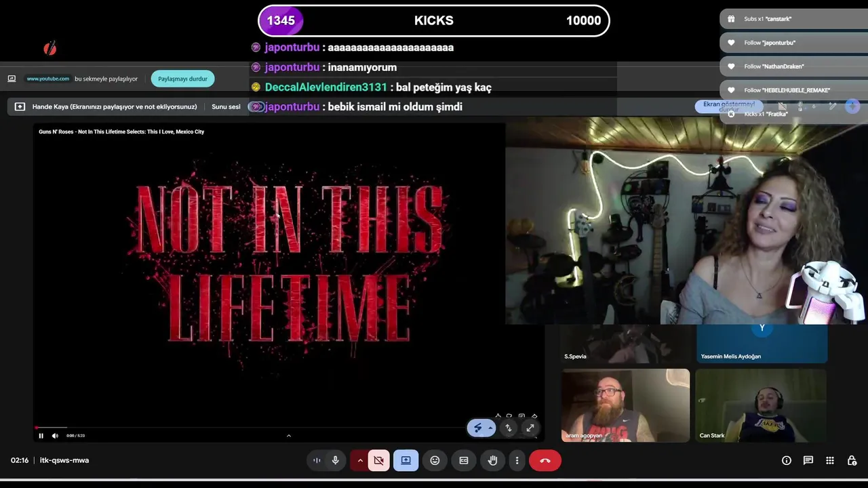Screen dimensions: 868x488
Task: Click the Gemini sparkle button
Action: click(x=852, y=106)
